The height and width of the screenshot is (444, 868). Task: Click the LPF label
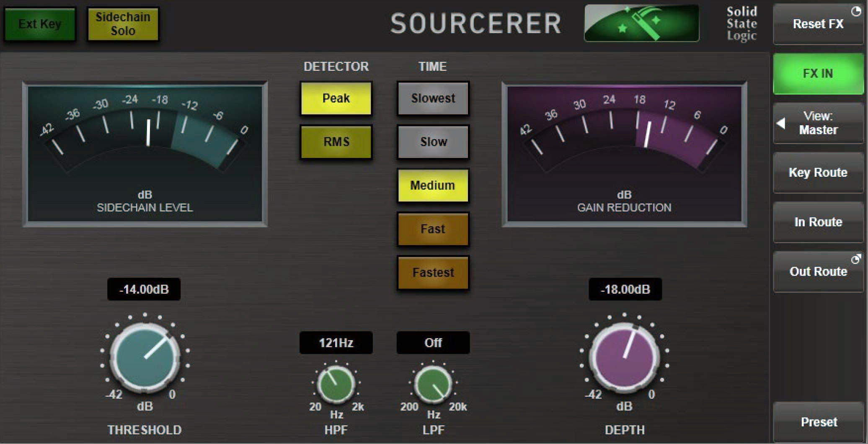433,430
